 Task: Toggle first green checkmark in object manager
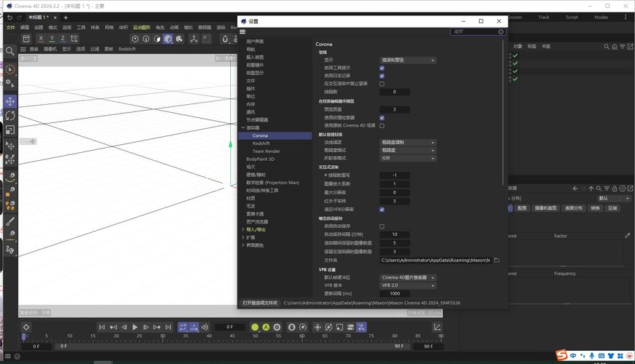(x=515, y=55)
